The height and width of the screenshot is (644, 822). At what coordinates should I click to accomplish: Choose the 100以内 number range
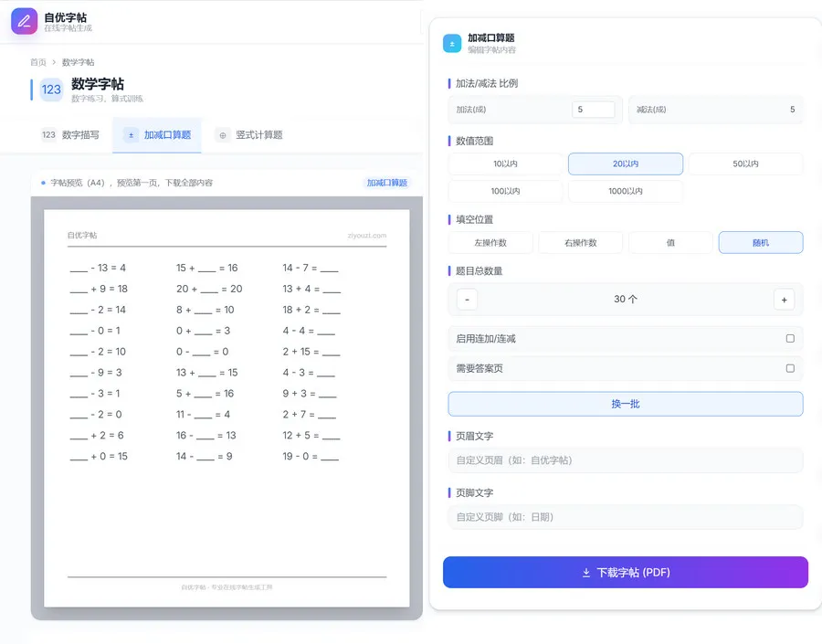[505, 192]
